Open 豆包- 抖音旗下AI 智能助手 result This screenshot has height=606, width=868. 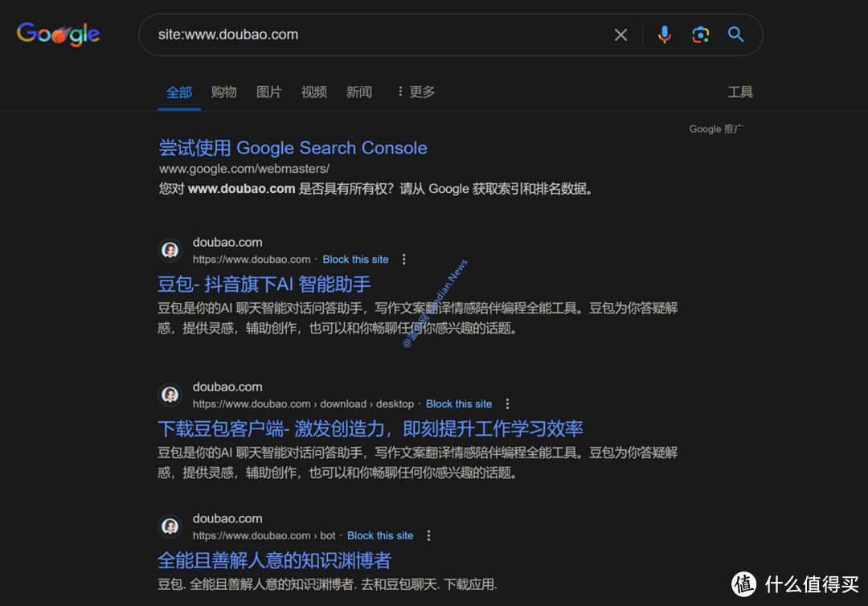point(264,285)
